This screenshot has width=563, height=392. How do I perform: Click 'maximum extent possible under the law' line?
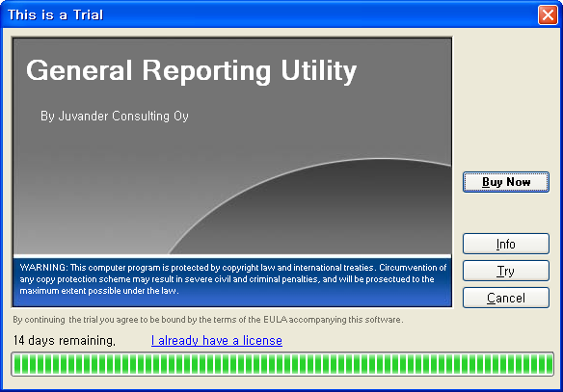tap(99, 291)
